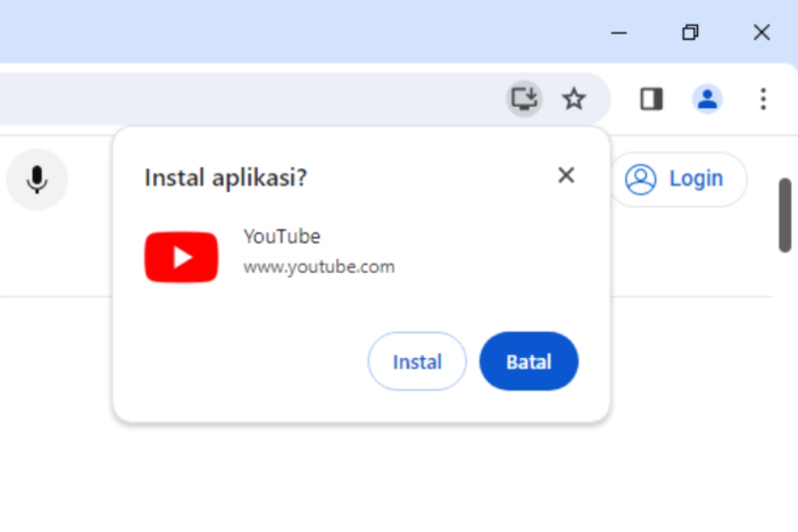Click the install app icon in address bar
This screenshot has width=798, height=532.
tap(525, 99)
